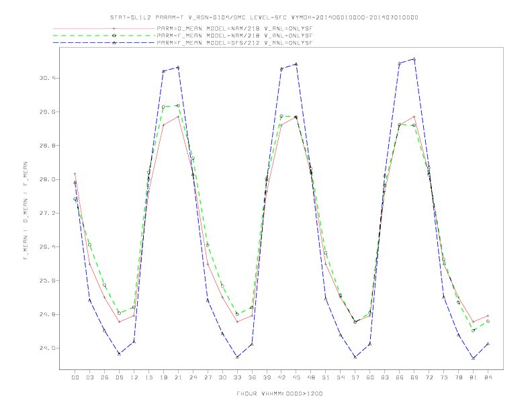The width and height of the screenshot is (532, 411).
Task: Click the x-axis tick label 84
Action: coord(488,377)
